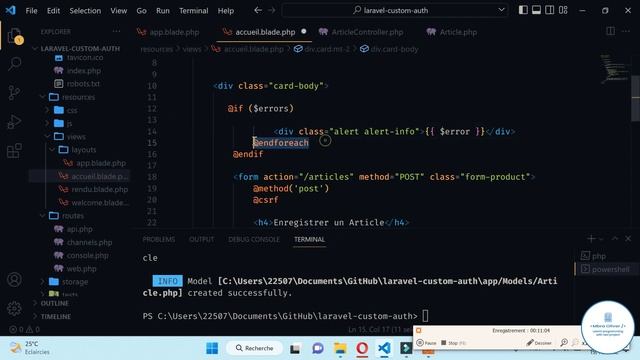Open Windows Start button
The height and width of the screenshot is (360, 640).
pos(212,348)
